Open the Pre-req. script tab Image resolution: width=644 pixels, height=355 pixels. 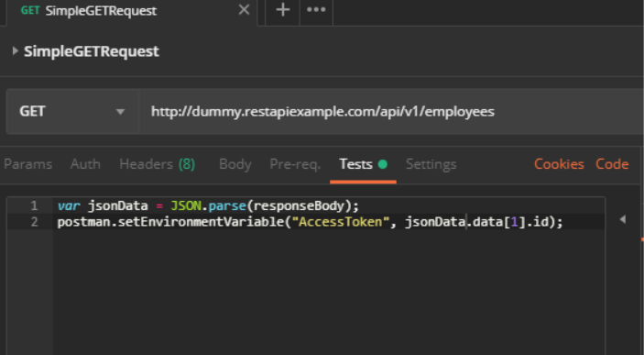click(295, 164)
